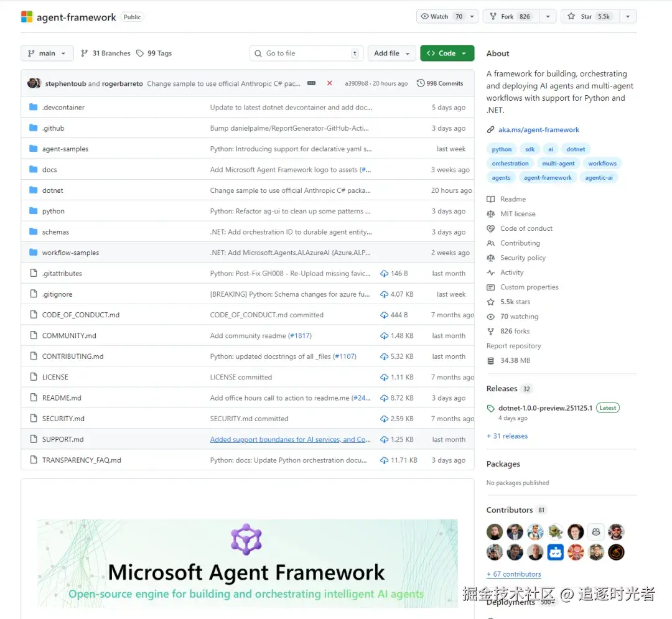Click the schemas folder icon
Viewport: 672px width, 619px height.
(x=33, y=231)
